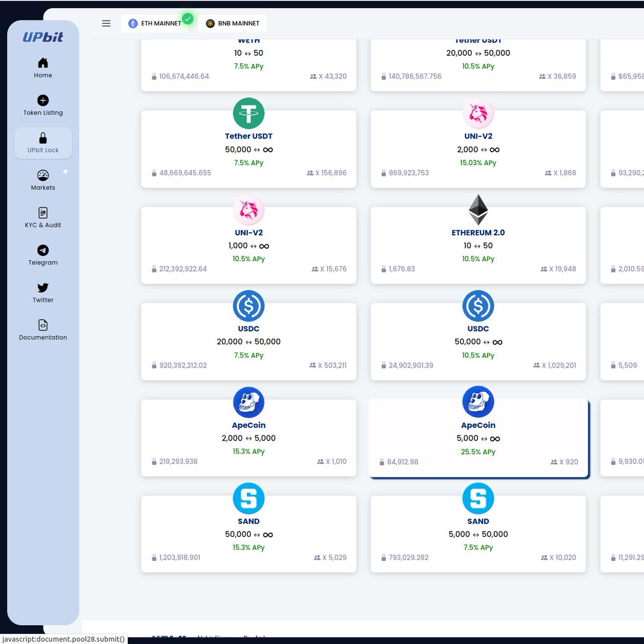Click locked amount 106,674,446.64
Image resolution: width=644 pixels, height=644 pixels.
click(x=184, y=77)
